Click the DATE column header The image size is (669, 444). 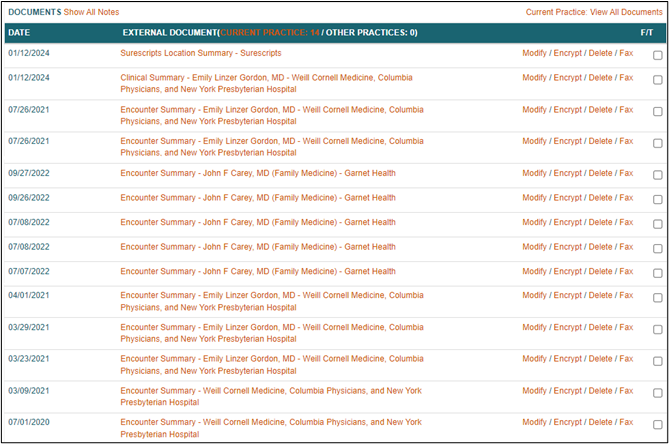[19, 33]
